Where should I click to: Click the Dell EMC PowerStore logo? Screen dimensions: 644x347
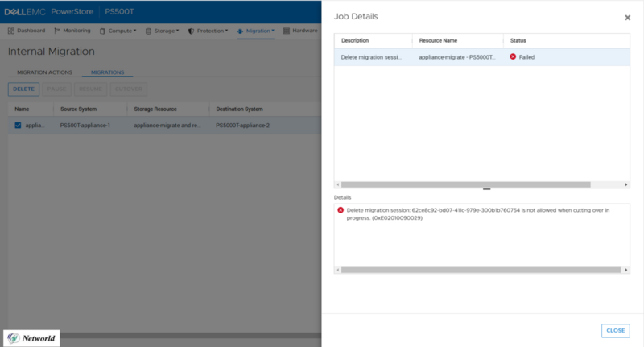(49, 11)
